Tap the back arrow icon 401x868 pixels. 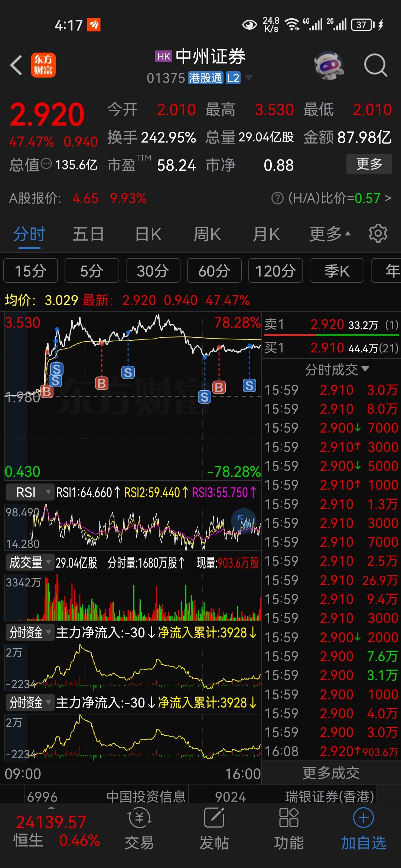[16, 65]
